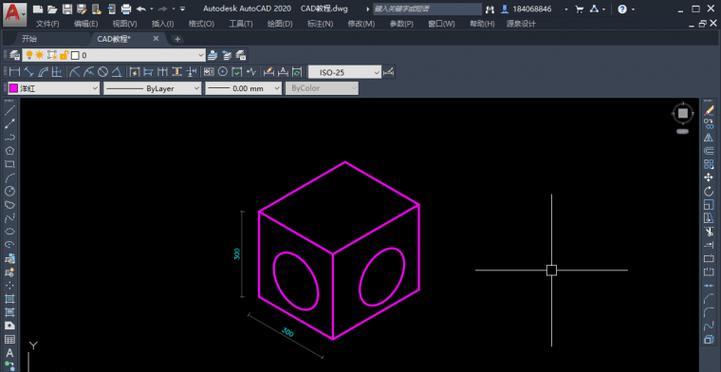The height and width of the screenshot is (372, 721).
Task: Switch to the 开始 tab
Action: [x=29, y=39]
